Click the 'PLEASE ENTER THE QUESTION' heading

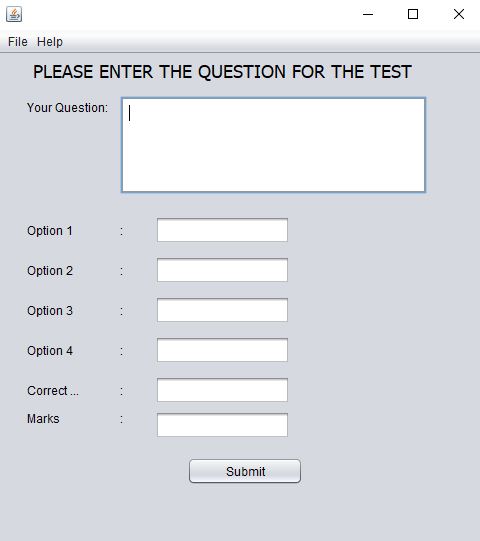(x=222, y=72)
